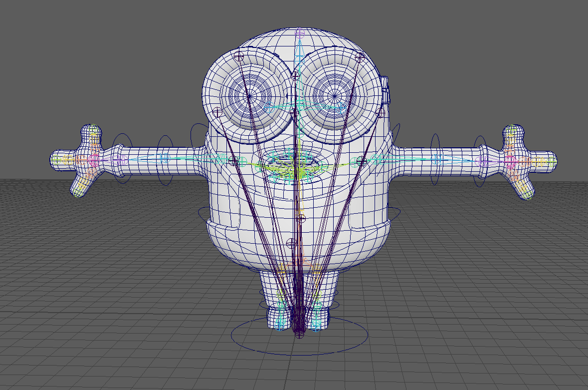Select the dark locator on the left shoulder
Viewport: 588px width, 390px height.
click(x=233, y=161)
